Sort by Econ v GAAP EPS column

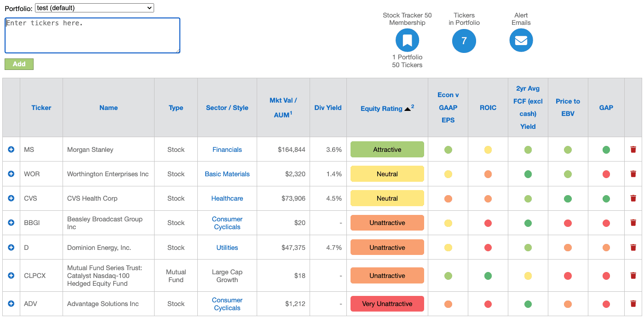click(448, 107)
